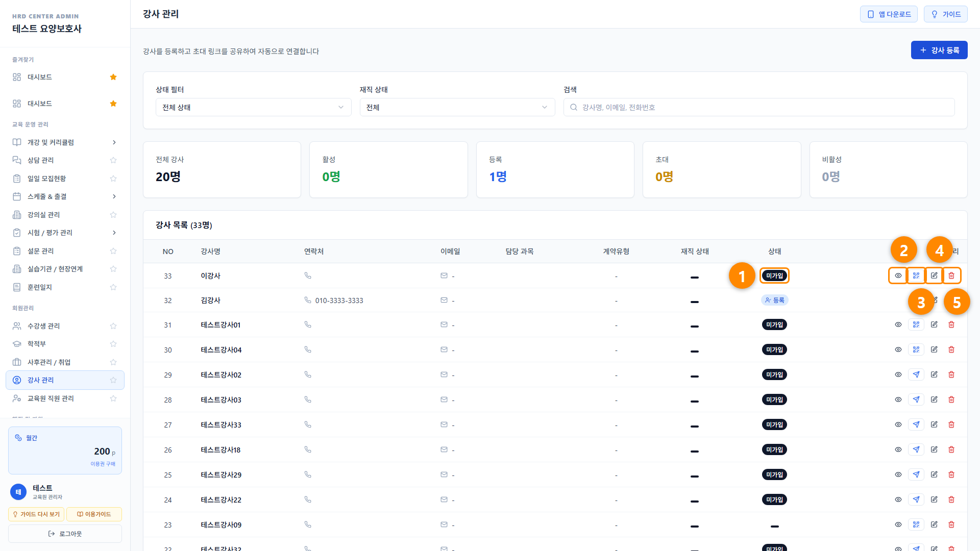Click the instructor search input field
This screenshot has width=980, height=551.
click(759, 107)
